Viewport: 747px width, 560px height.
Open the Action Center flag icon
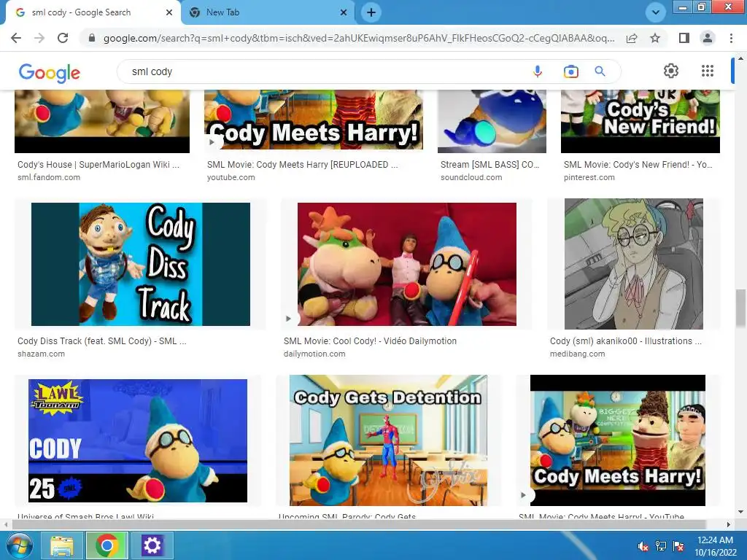(678, 545)
